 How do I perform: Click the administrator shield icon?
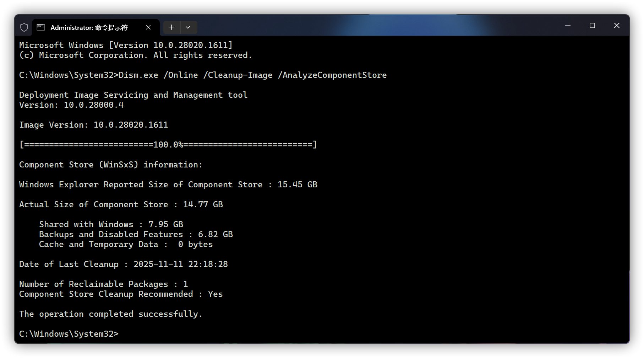(24, 27)
